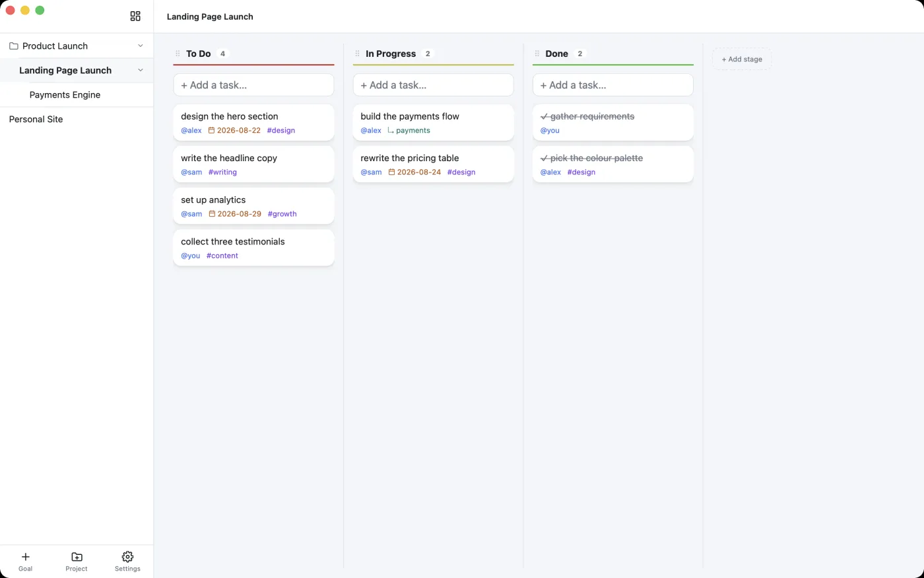Click the 2026-08-29 due date
Screen dimensions: 924x578
(x=240, y=214)
